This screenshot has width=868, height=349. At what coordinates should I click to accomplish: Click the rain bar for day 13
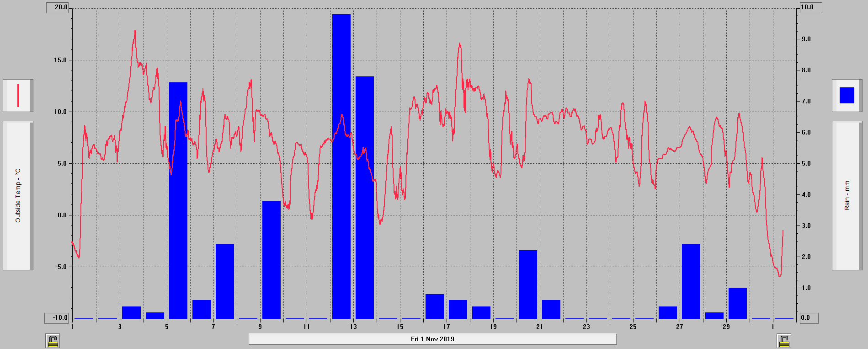point(365,198)
